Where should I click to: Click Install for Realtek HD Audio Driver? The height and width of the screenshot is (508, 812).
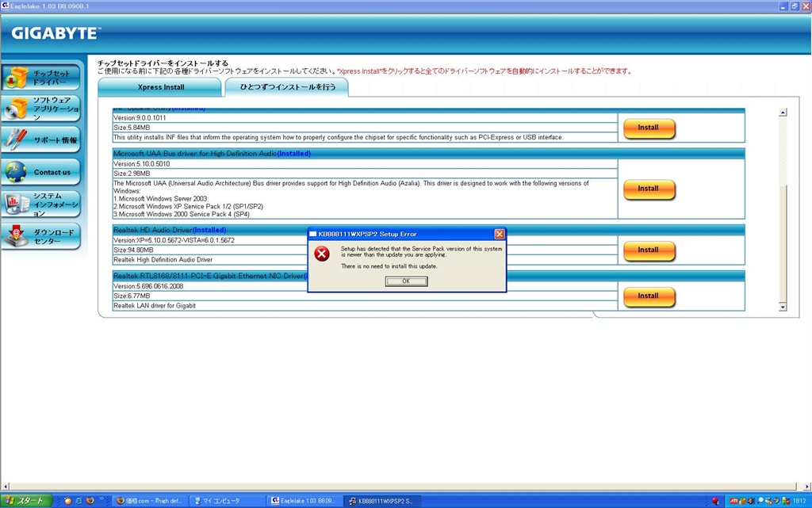[x=649, y=250]
